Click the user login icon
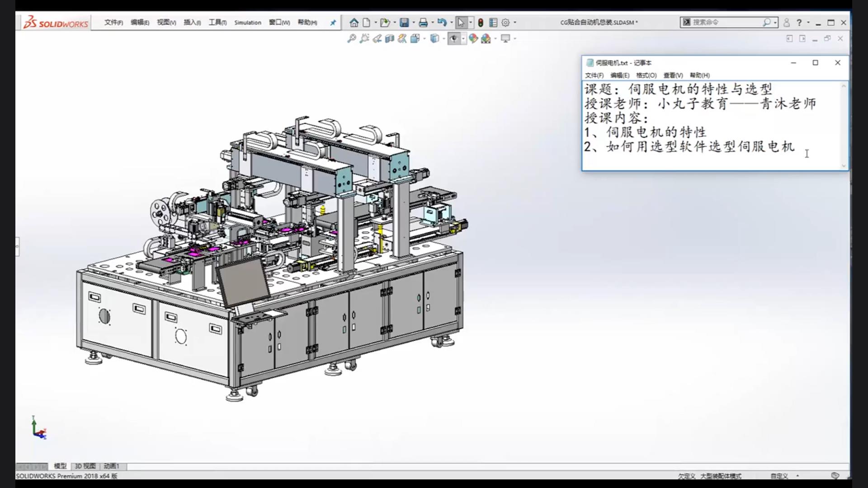This screenshot has height=488, width=868. pos(787,23)
